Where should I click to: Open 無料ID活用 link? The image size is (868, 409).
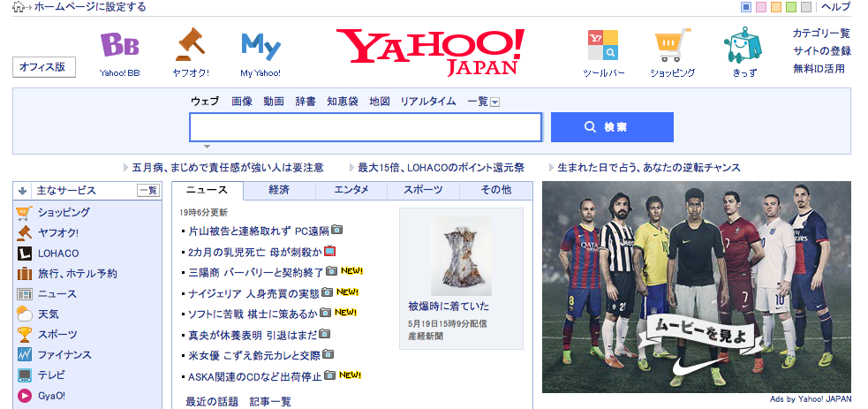point(819,69)
